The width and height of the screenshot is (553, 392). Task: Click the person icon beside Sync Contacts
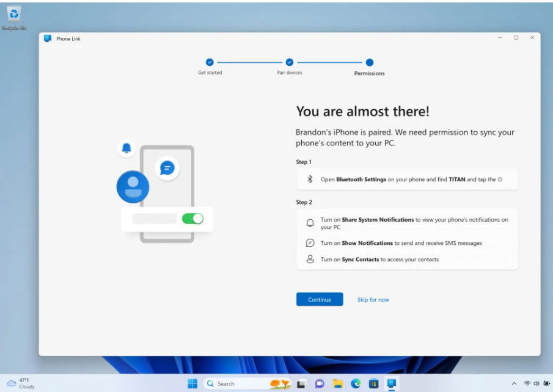(x=310, y=260)
